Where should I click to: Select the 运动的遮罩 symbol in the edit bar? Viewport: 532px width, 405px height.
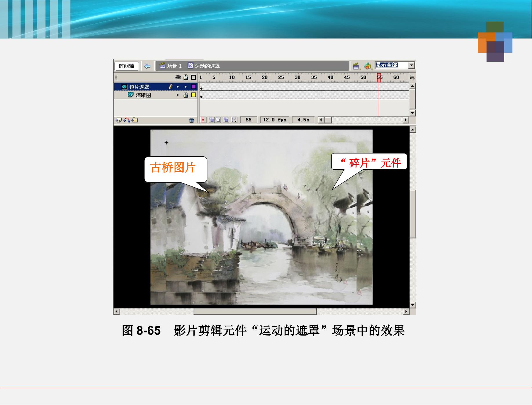tap(204, 66)
